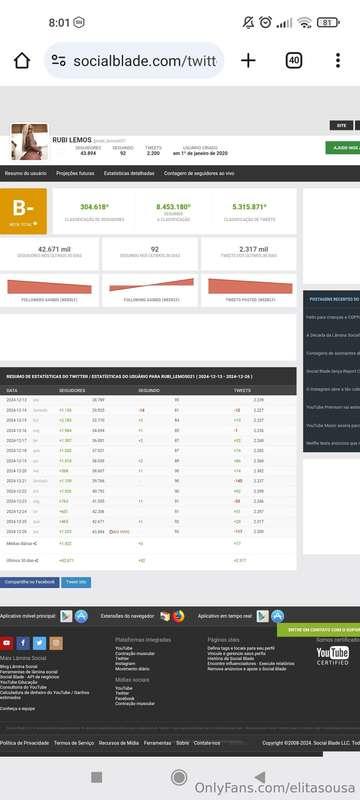Open Rubi Lemos profile thumbnail
This screenshot has height=800, width=360.
pos(30,141)
